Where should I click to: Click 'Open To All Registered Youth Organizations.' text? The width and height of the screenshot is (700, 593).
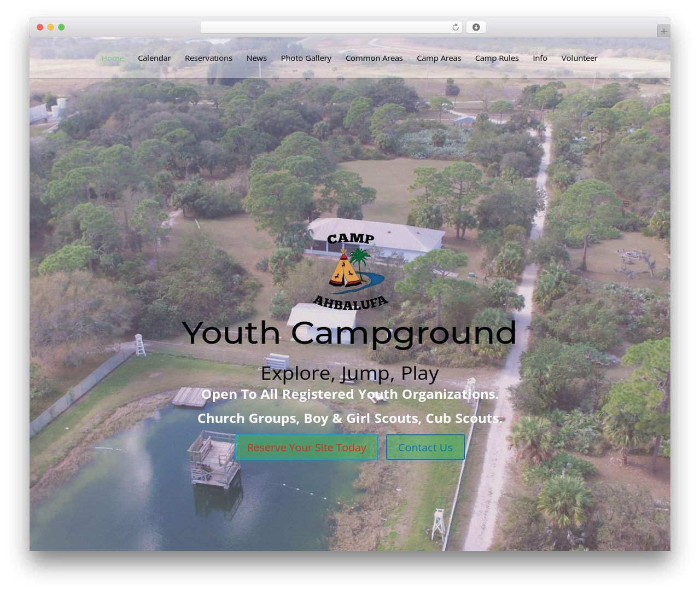(349, 394)
